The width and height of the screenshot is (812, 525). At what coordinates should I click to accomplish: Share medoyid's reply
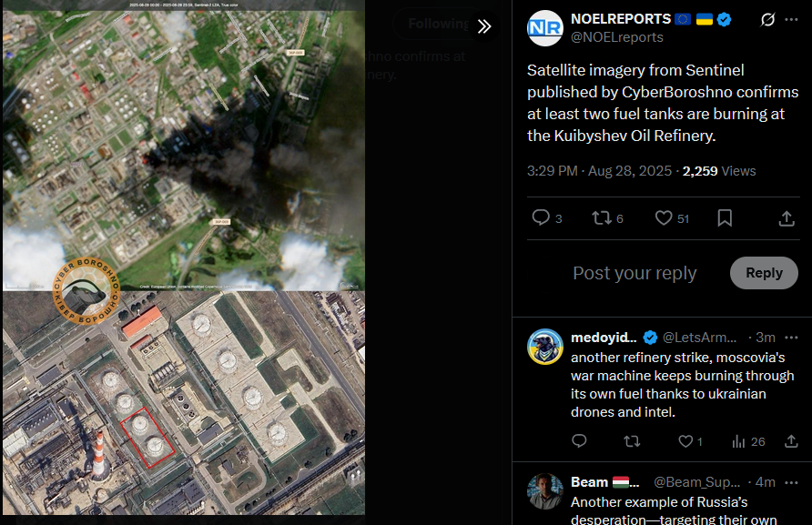[x=791, y=441]
